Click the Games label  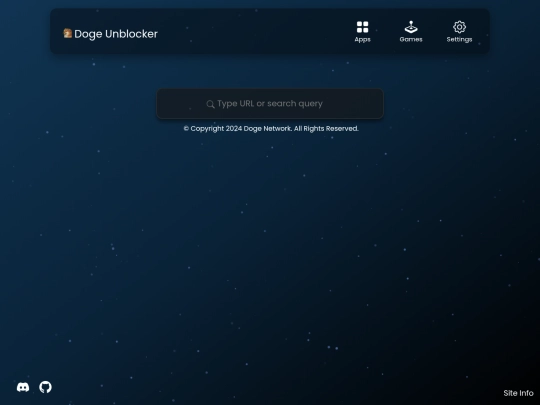(x=411, y=39)
